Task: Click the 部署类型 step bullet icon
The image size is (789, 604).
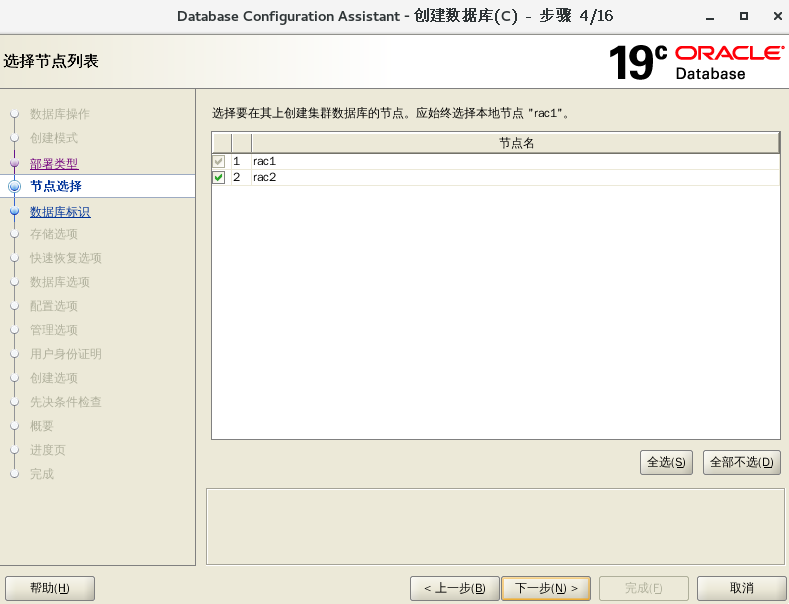Action: pyautogui.click(x=14, y=163)
